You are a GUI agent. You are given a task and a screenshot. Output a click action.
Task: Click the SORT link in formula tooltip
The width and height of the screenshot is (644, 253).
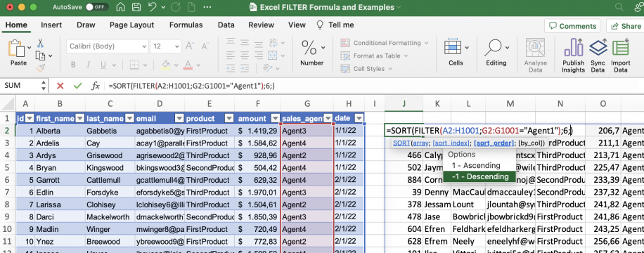401,143
